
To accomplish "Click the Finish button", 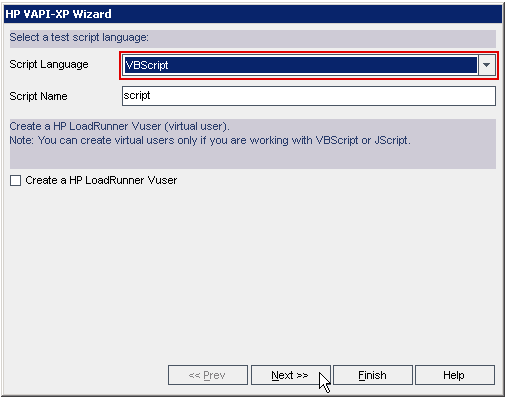I will click(x=373, y=375).
